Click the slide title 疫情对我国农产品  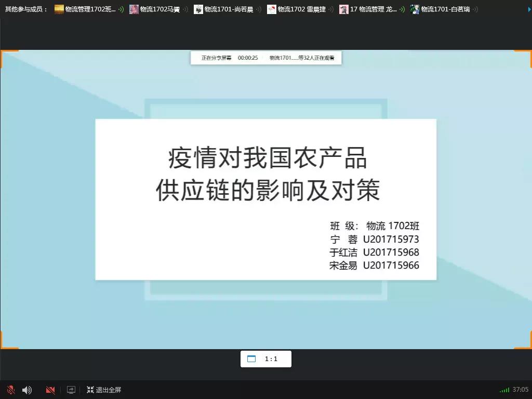tap(268, 158)
